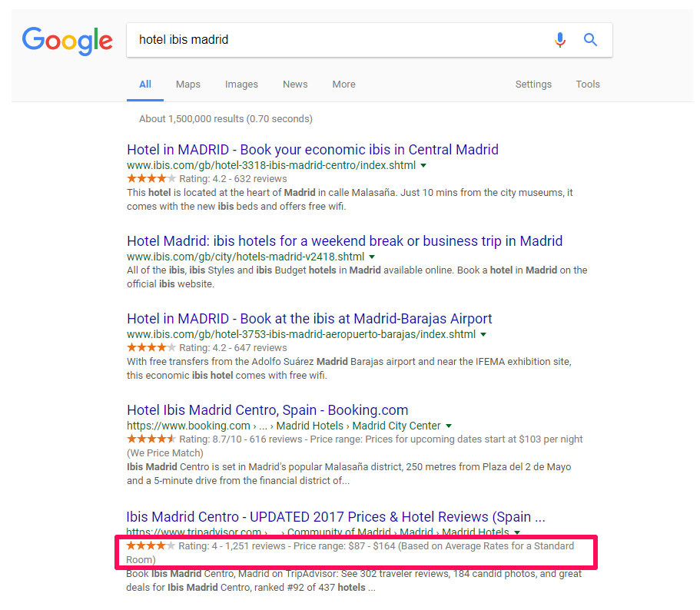700x610 pixels.
Task: Click the magnifying glass search icon
Action: click(590, 40)
